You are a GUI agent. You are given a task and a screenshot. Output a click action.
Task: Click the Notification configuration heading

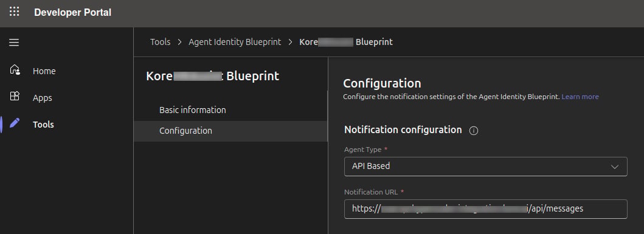click(403, 129)
